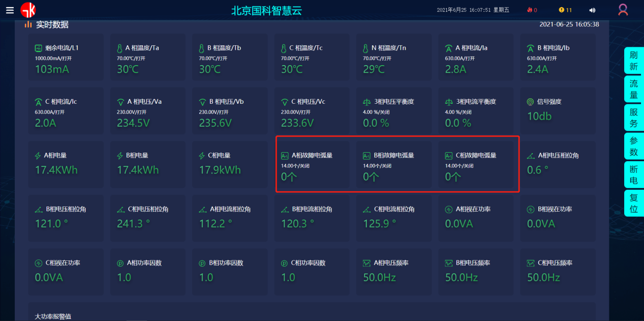Select the A相故障电弧量 card
Viewport: 644px width, 321px height.
312,164
